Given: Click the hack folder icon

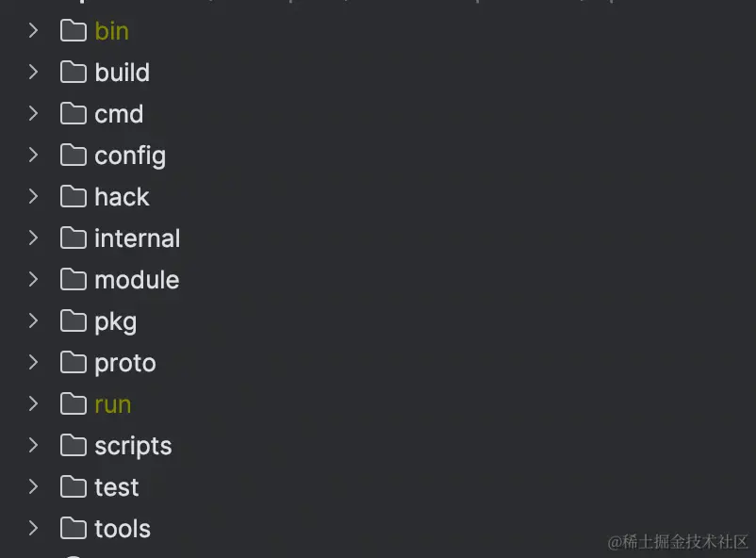Looking at the screenshot, I should [x=74, y=197].
